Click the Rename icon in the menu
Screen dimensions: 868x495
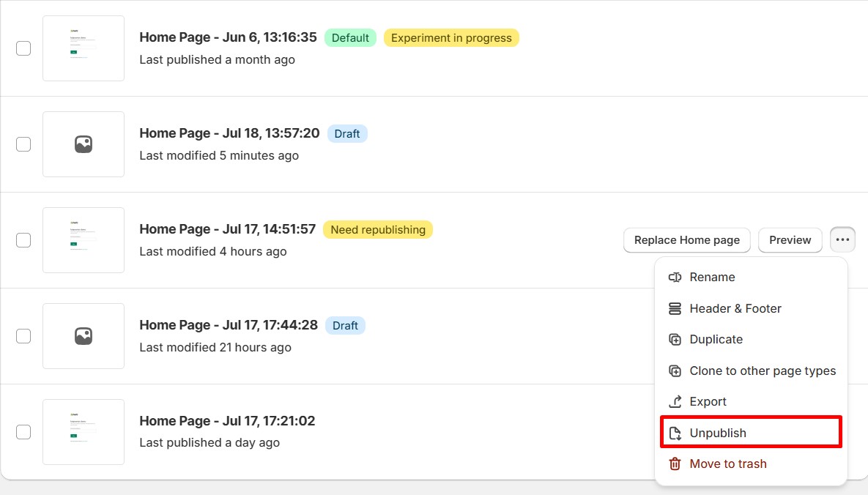pyautogui.click(x=675, y=278)
